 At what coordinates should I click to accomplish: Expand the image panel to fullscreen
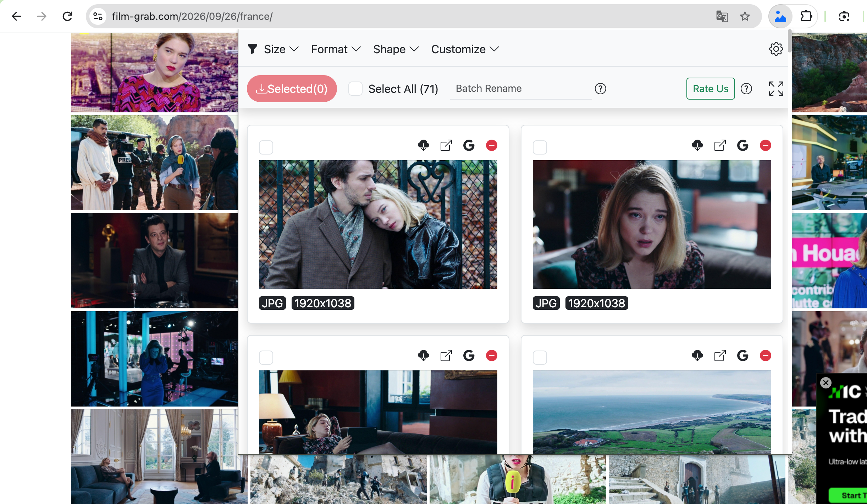point(776,89)
